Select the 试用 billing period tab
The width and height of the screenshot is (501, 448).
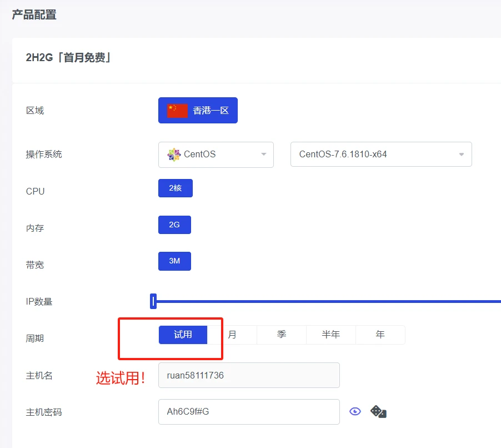click(183, 335)
